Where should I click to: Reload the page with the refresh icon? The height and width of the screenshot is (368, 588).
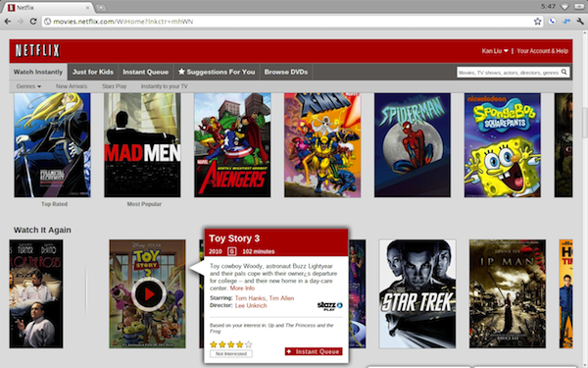click(33, 22)
